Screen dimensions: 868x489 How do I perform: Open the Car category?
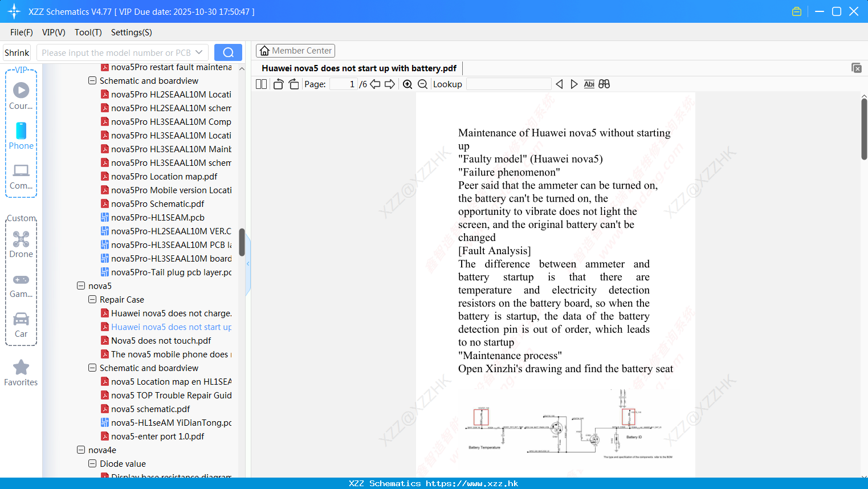[x=21, y=325]
